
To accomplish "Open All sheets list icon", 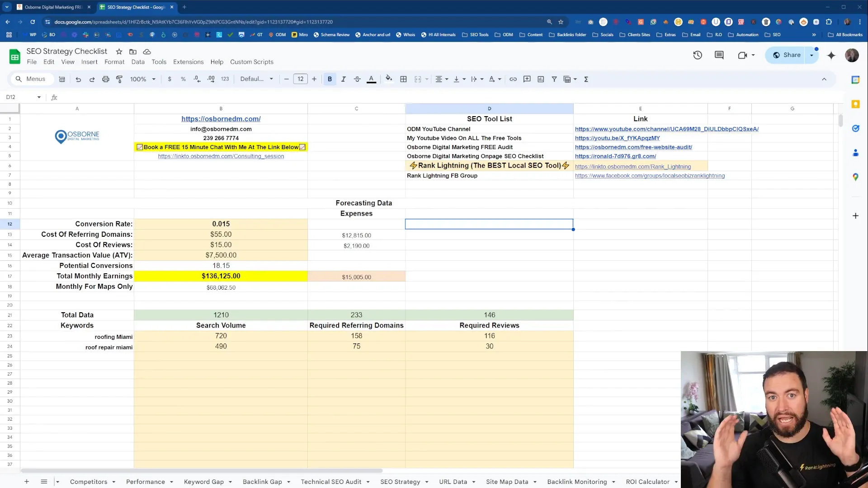I will pyautogui.click(x=44, y=482).
